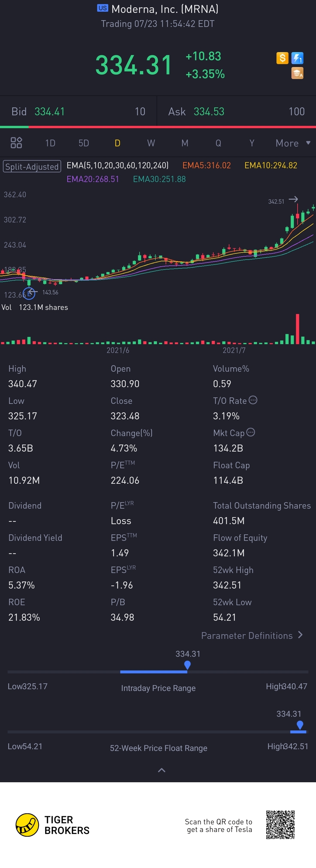
Task: Collapse the details panel with up chevron
Action: 162,770
